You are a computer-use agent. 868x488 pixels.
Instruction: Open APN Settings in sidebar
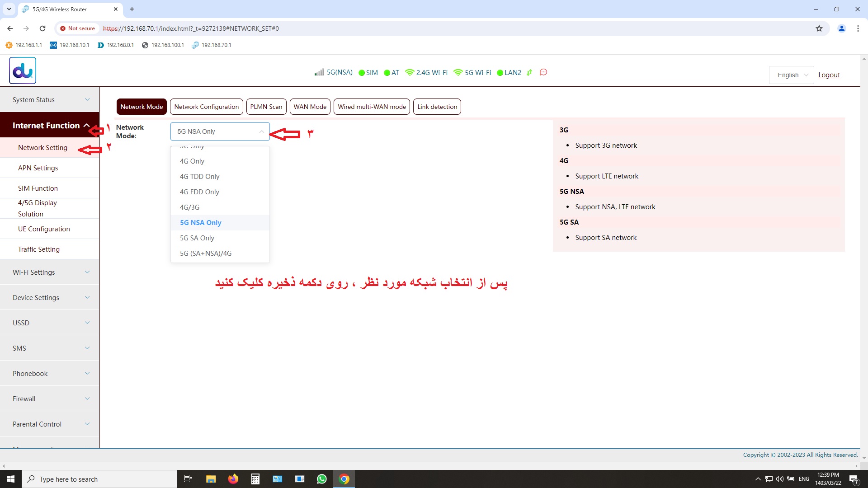pos(38,168)
